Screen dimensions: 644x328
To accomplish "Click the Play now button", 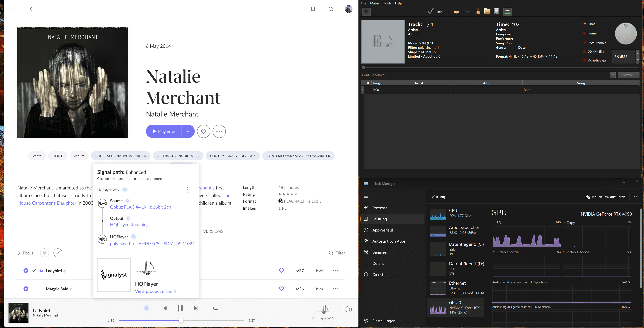I will pos(163,131).
